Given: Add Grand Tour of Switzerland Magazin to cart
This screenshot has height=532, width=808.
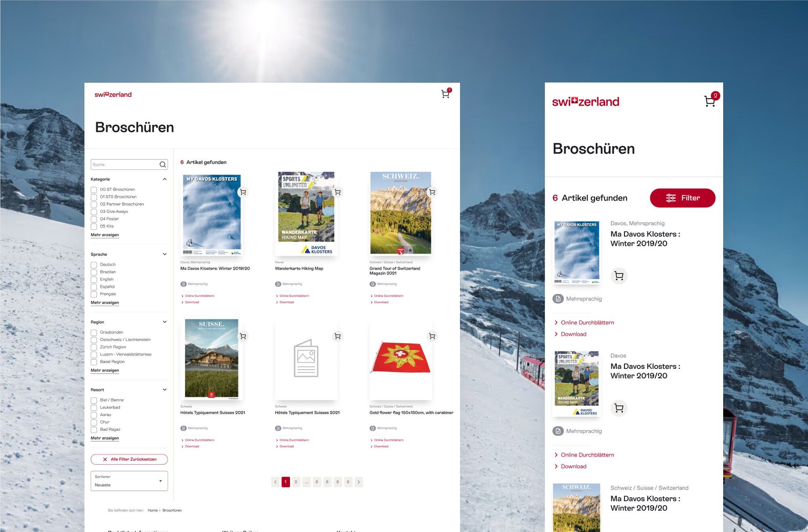Looking at the screenshot, I should pyautogui.click(x=432, y=192).
